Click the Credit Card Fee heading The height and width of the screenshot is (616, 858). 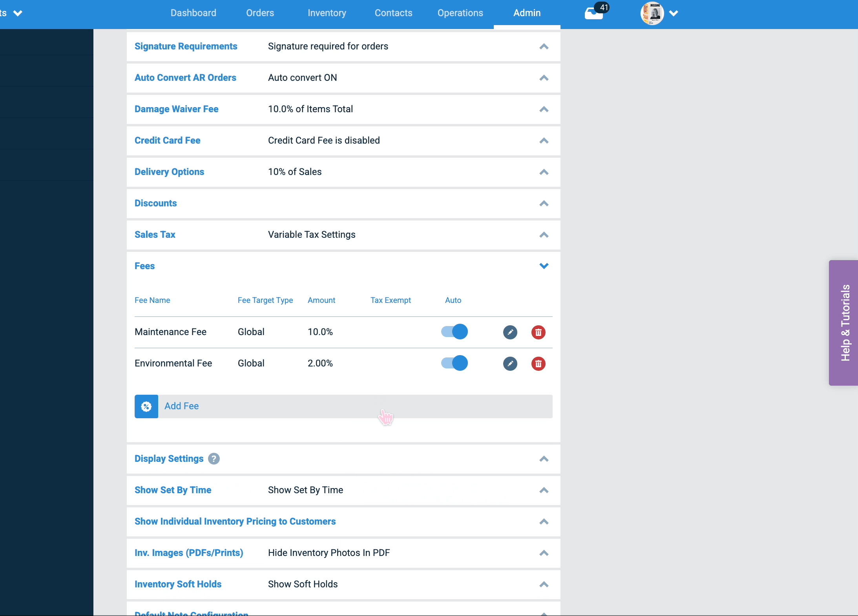click(x=168, y=140)
